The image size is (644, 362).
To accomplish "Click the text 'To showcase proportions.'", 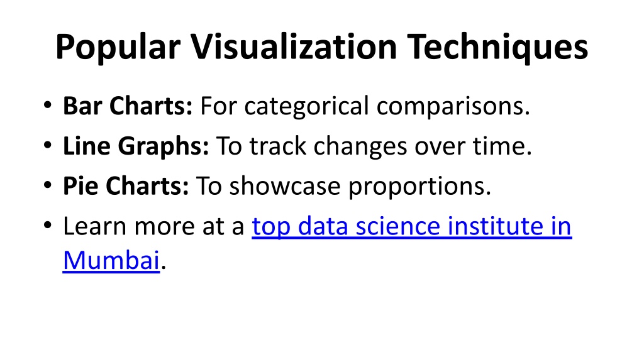I will [x=343, y=187].
